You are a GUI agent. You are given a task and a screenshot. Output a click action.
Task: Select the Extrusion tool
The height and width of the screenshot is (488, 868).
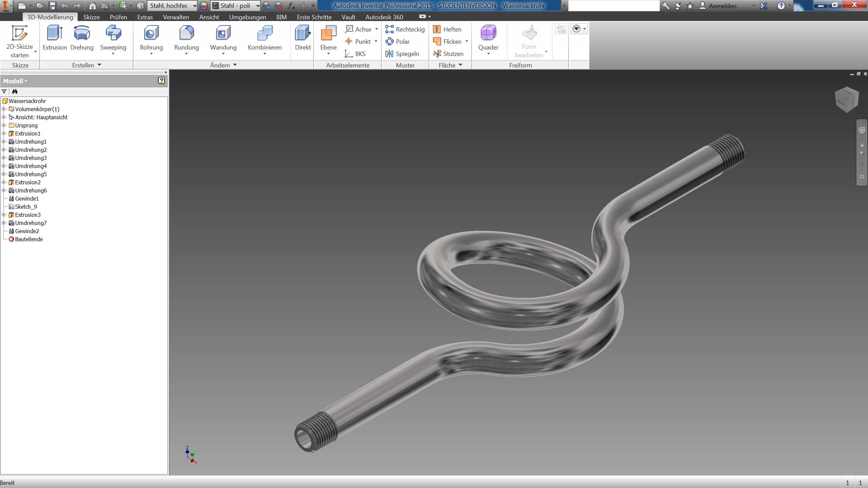point(55,38)
